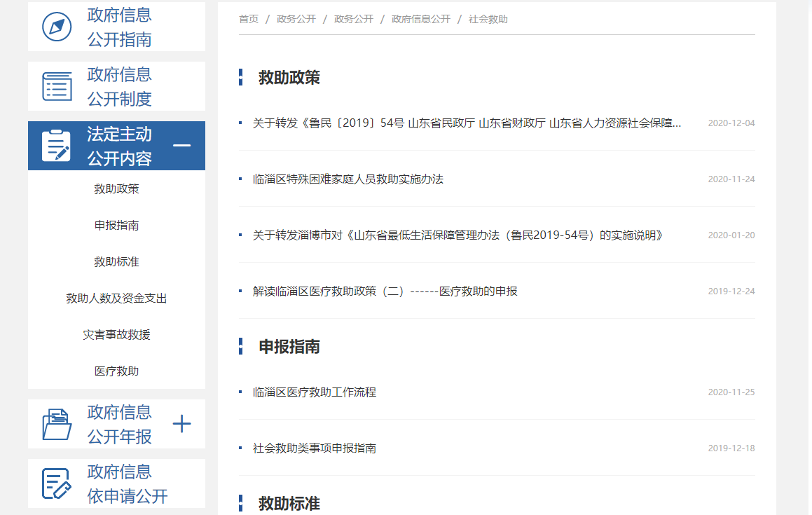This screenshot has width=812, height=515.
Task: Go to 医疗救助 in the sidebar
Action: [x=116, y=371]
